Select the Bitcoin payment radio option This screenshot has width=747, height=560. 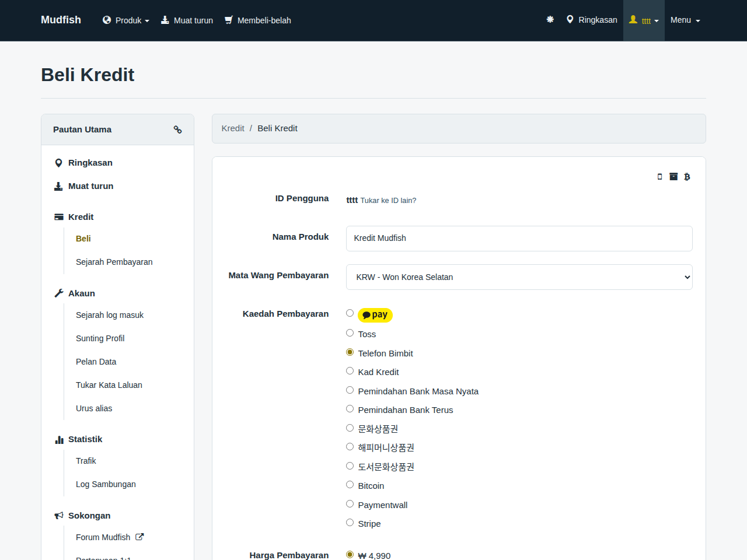(350, 485)
